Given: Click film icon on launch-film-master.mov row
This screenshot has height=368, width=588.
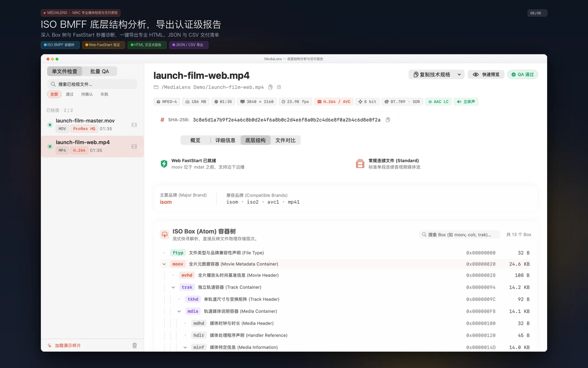Looking at the screenshot, I should point(134,125).
